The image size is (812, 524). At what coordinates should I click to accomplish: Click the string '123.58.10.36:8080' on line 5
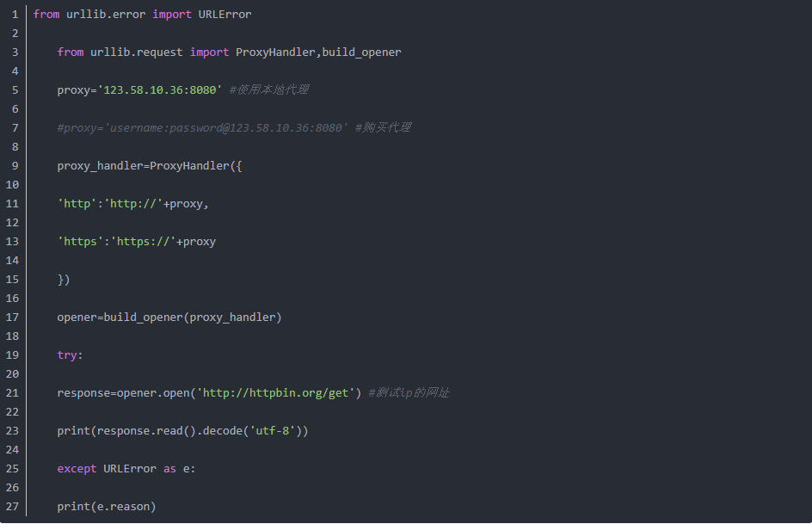pyautogui.click(x=159, y=90)
